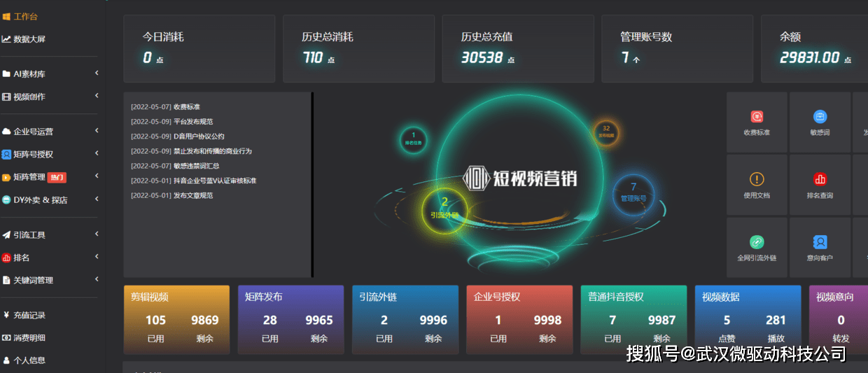The image size is (868, 373).
Task: Open the 收费标准 announcement link
Action: [x=187, y=107]
